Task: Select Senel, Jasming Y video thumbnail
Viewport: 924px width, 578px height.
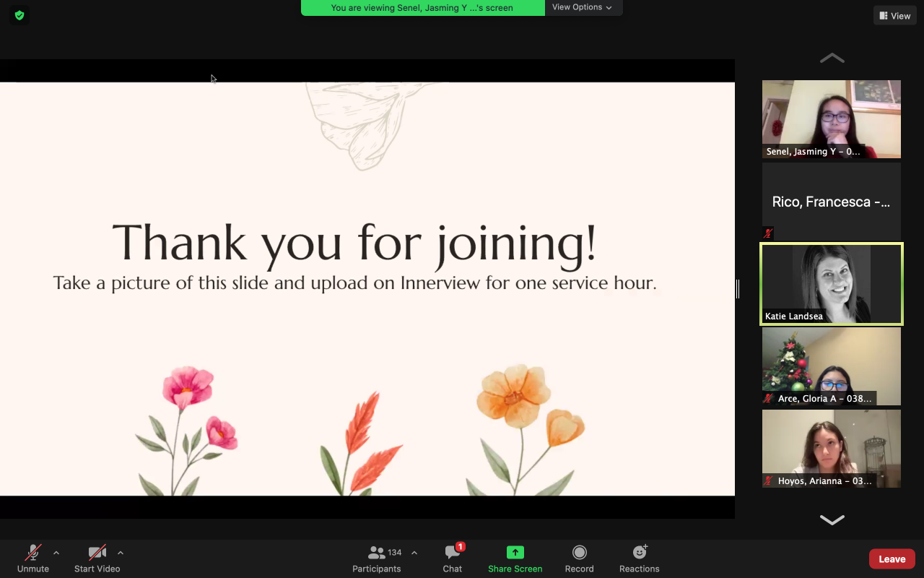Action: coord(832,119)
